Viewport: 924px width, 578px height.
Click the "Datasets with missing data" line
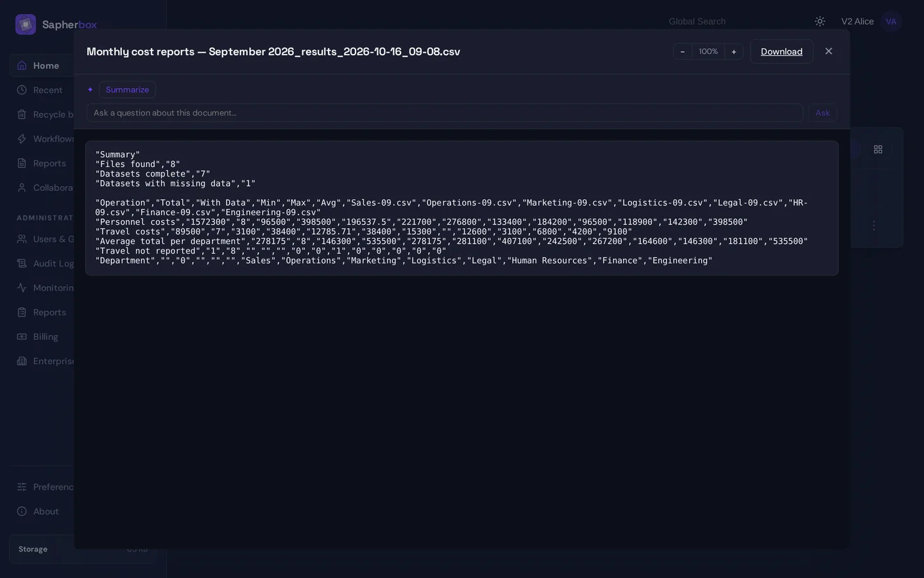(175, 184)
